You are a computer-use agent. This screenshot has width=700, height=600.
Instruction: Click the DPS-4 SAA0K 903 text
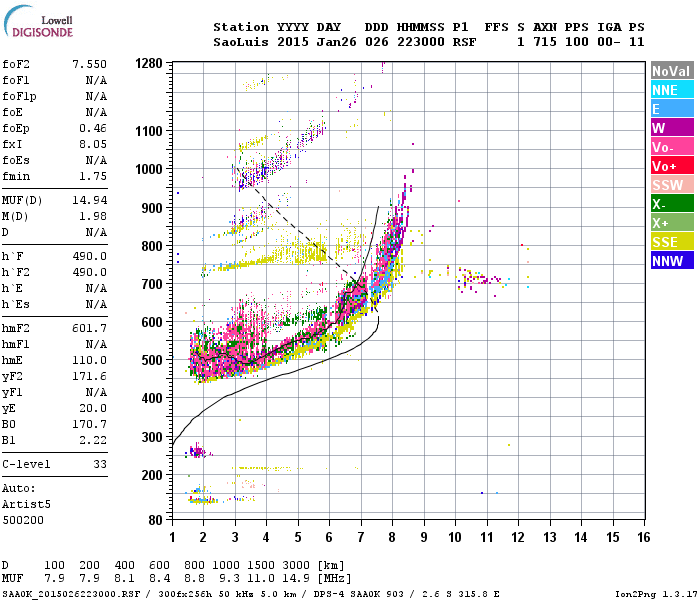358,594
